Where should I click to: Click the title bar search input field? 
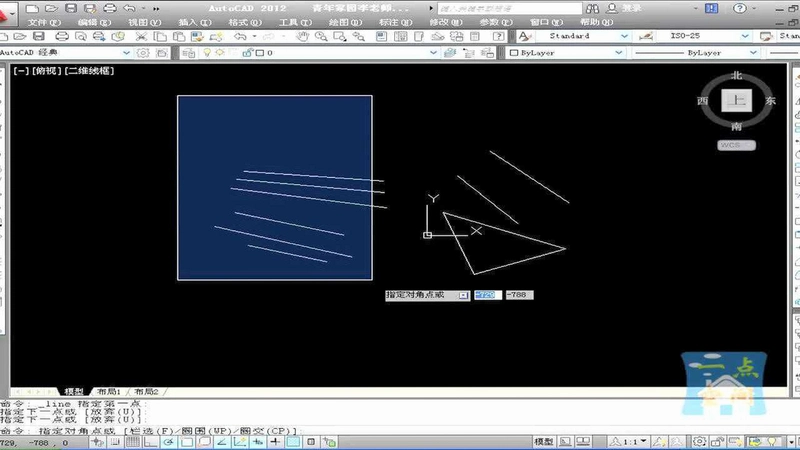[x=509, y=9]
